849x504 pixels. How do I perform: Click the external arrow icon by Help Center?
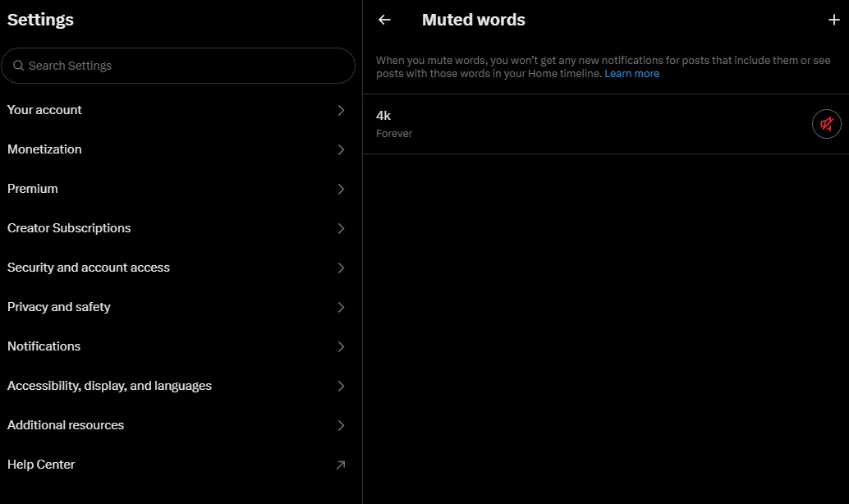pyautogui.click(x=341, y=465)
